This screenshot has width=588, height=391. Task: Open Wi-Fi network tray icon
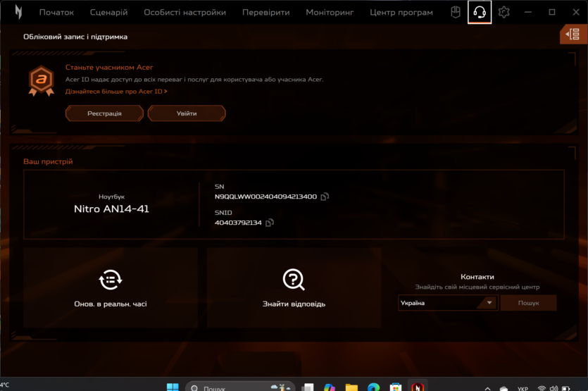point(542,388)
